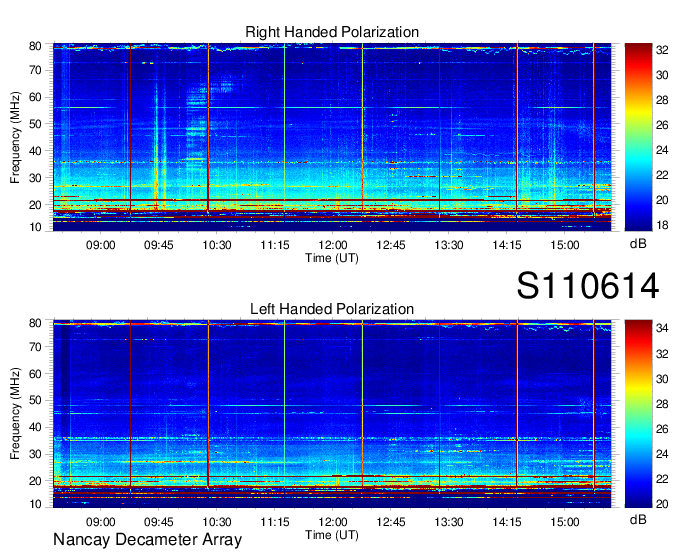Click the 34 value on the Left Handed color bar
680x552 pixels.
tap(662, 329)
